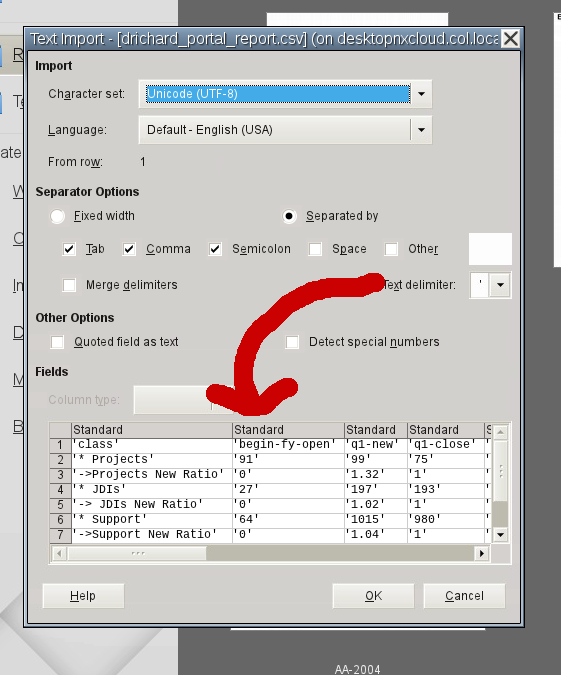Select the Unicode (UTF-8) character set field
The image size is (561, 675).
point(278,94)
